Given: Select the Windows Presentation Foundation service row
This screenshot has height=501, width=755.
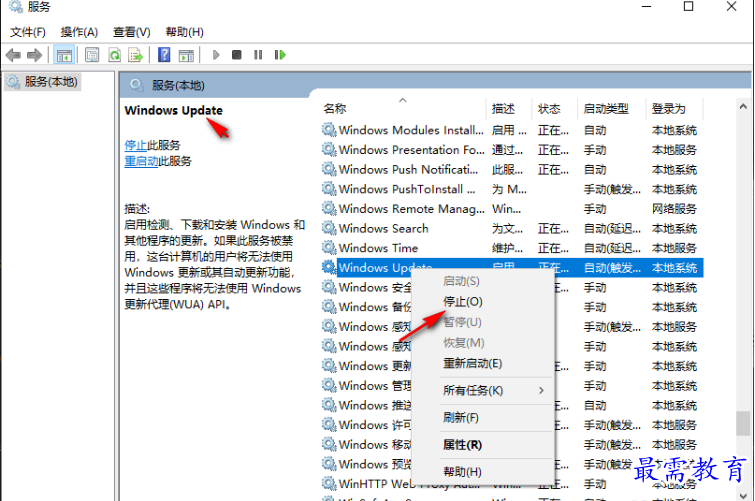Looking at the screenshot, I should click(x=512, y=150).
